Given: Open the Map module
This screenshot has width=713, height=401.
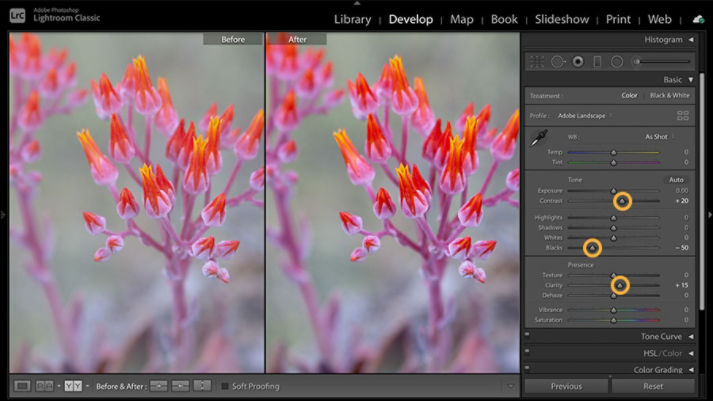Looking at the screenshot, I should tap(462, 20).
